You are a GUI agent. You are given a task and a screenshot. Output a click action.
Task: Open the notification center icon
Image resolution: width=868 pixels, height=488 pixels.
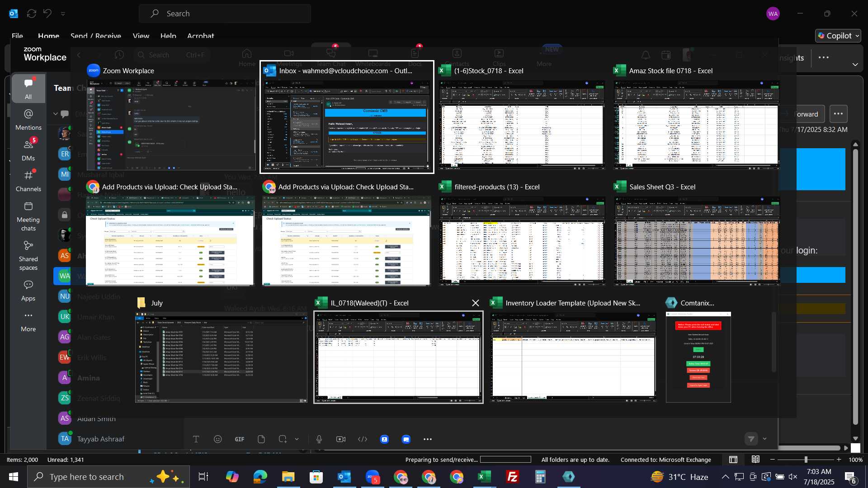[850, 477]
